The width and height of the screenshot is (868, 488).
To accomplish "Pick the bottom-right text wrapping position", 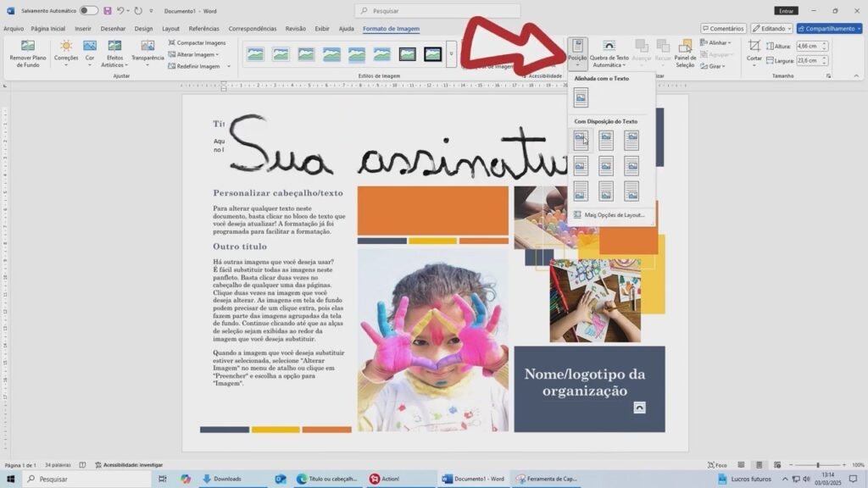I will pyautogui.click(x=632, y=191).
